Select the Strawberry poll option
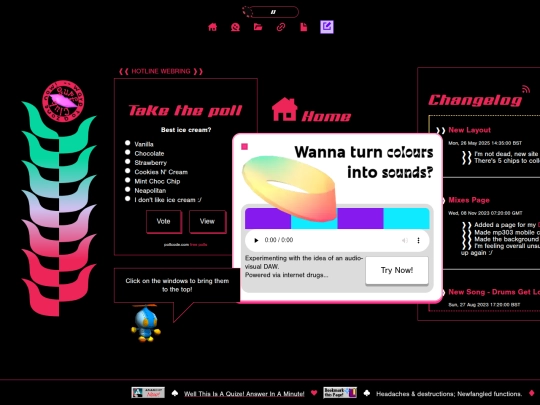The height and width of the screenshot is (405, 540). coord(128,162)
